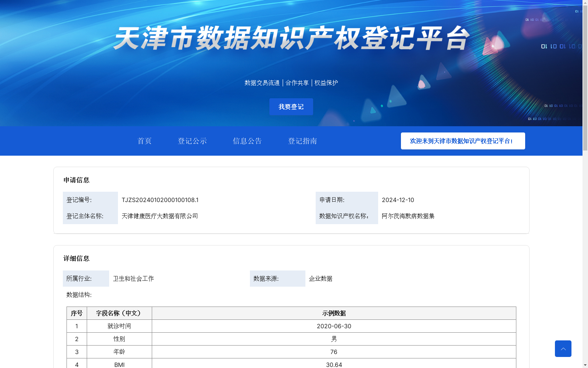Click the date 2024-12-10

coord(398,200)
